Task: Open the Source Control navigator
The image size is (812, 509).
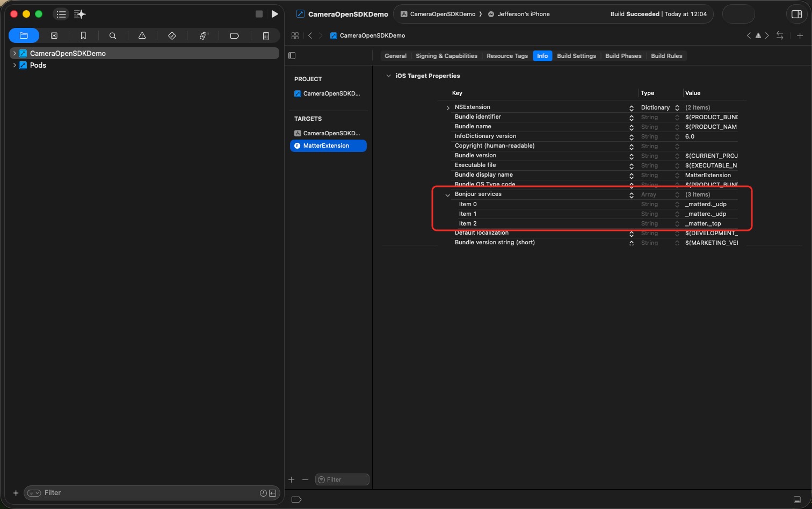Action: pos(54,35)
